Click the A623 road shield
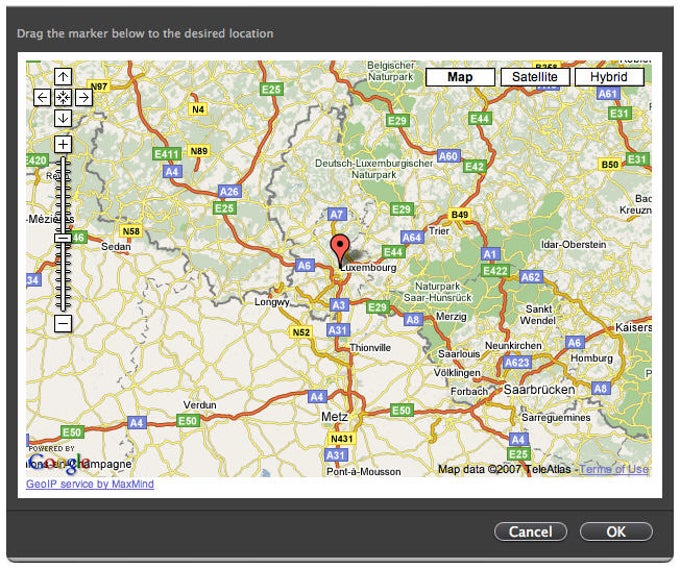 coord(517,362)
